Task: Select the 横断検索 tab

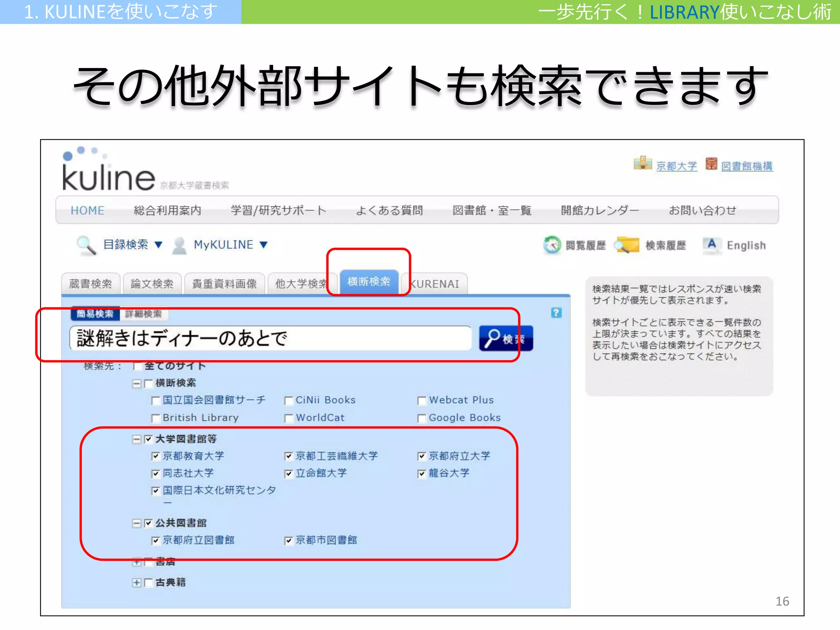Action: tap(369, 282)
